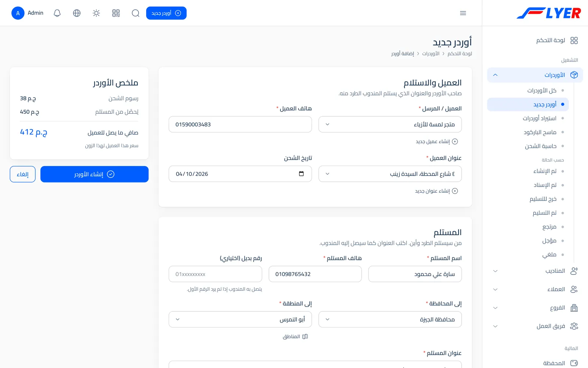The width and height of the screenshot is (588, 368).
Task: Click the رقم بديل alternate number field
Action: [x=215, y=274]
